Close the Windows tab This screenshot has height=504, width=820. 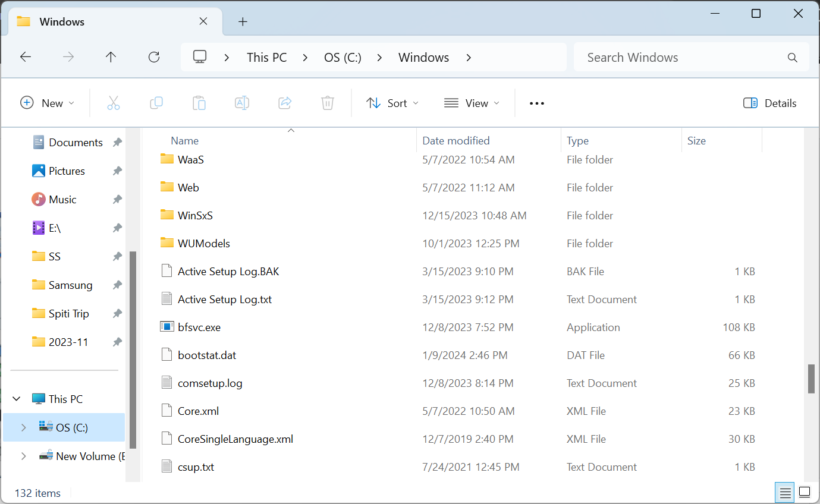point(203,21)
